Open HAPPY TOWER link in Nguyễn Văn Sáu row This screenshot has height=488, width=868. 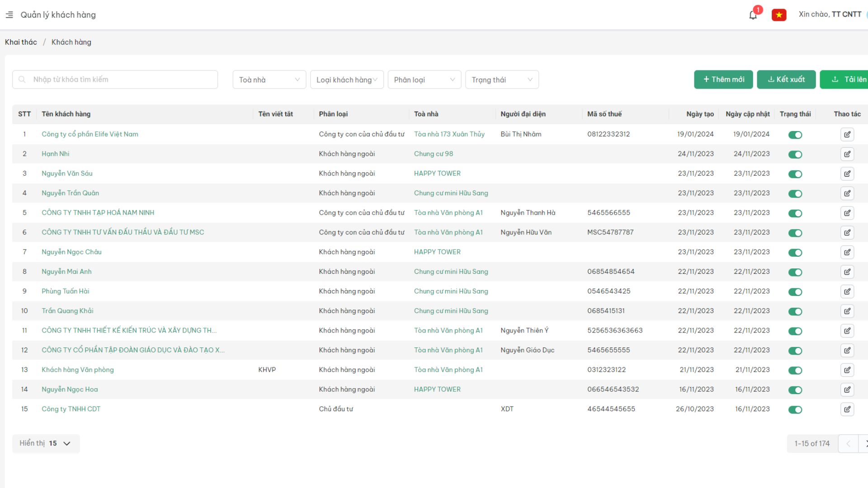(x=437, y=174)
